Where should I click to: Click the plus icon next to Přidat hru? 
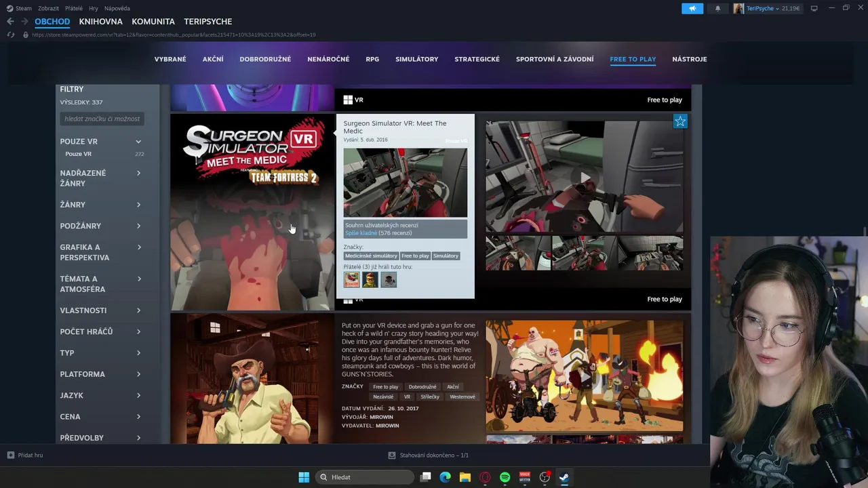click(10, 455)
